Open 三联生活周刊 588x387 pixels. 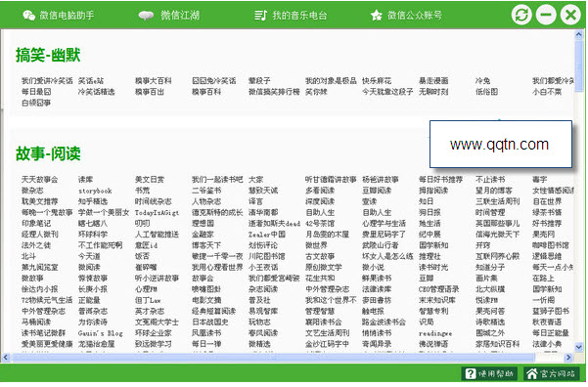[x=498, y=201]
